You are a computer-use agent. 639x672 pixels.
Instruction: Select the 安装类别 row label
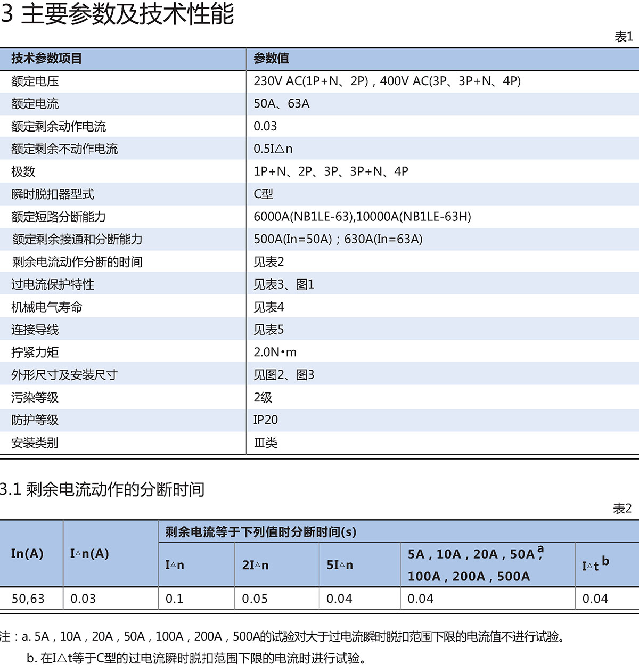pos(35,443)
